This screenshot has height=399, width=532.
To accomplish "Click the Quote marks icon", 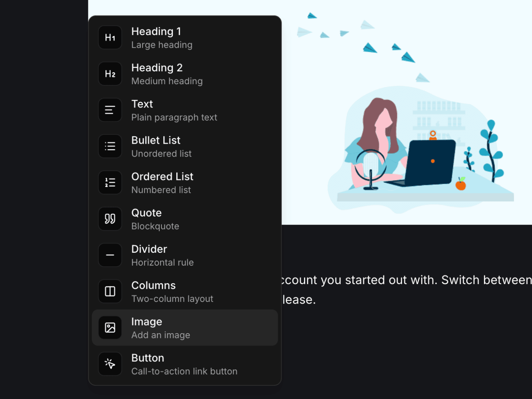I will coord(110,219).
